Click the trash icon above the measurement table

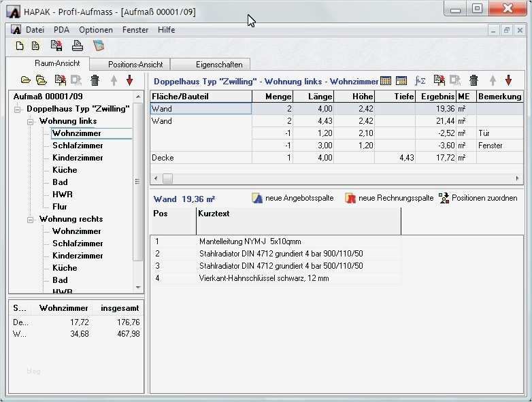pos(474,80)
